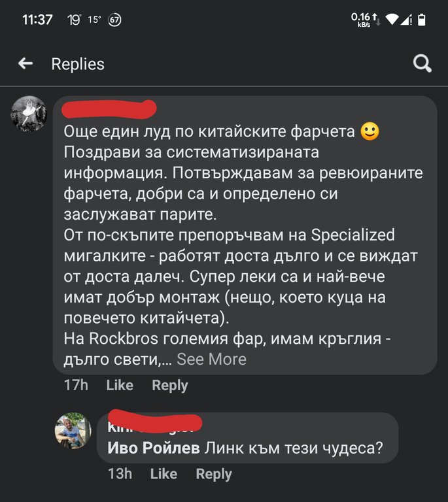Image resolution: width=448 pixels, height=502 pixels.
Task: Tap the Replies header title
Action: click(78, 63)
